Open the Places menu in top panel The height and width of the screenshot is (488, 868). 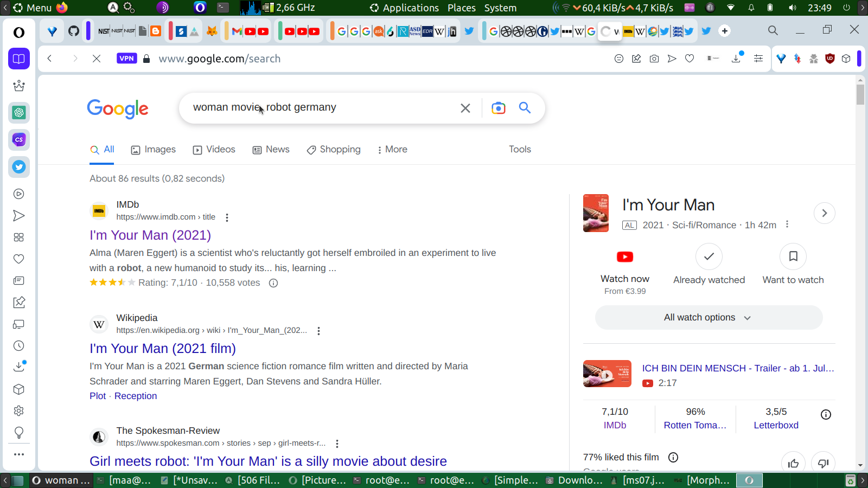click(462, 8)
